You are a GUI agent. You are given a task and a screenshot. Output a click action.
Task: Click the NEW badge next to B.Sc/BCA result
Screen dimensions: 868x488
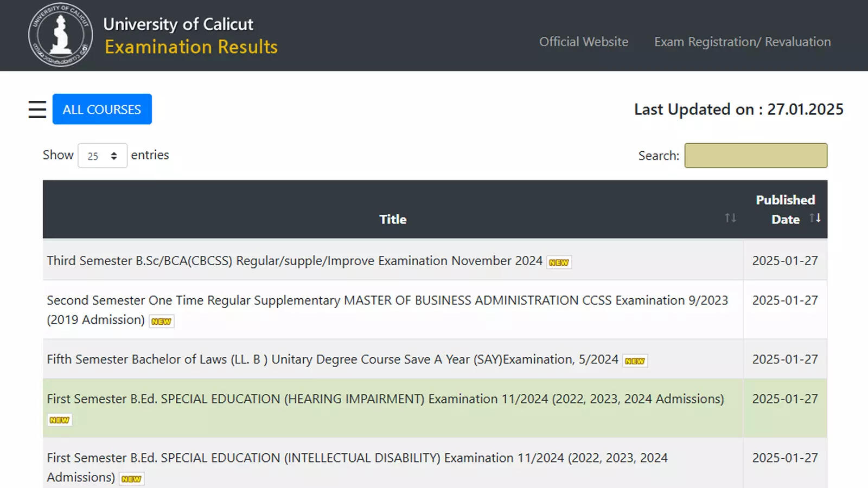tap(559, 262)
